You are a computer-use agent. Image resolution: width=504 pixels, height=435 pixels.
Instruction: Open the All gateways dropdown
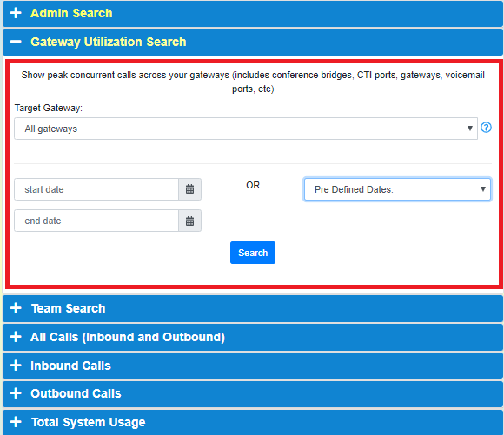(246, 129)
